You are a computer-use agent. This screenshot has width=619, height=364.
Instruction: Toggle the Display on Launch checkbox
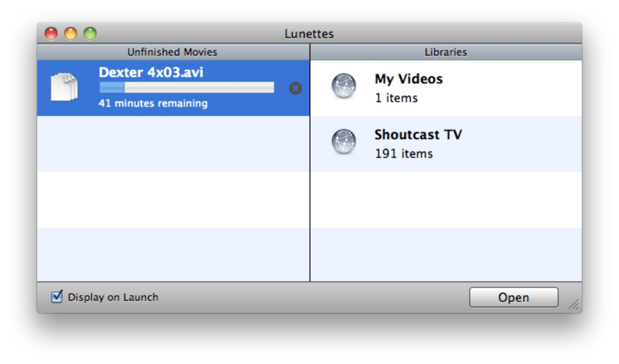57,297
